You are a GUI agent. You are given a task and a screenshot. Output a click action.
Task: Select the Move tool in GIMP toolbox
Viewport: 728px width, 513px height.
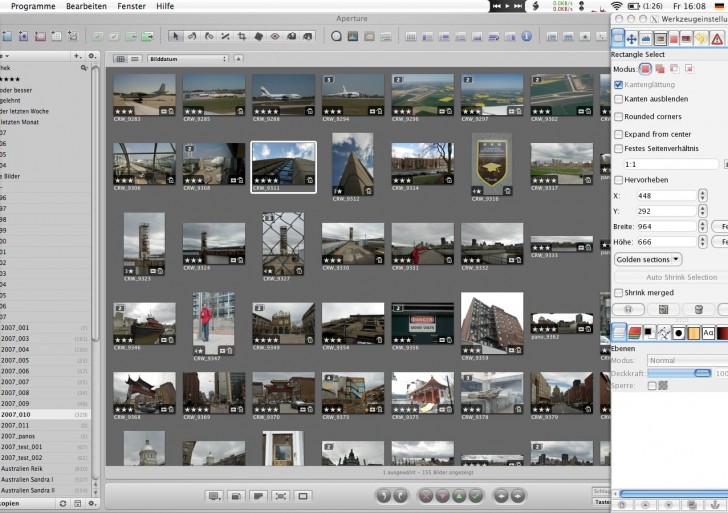[631, 39]
